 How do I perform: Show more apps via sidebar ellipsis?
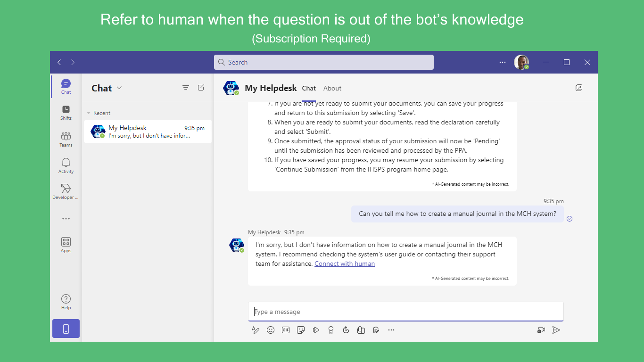(66, 219)
